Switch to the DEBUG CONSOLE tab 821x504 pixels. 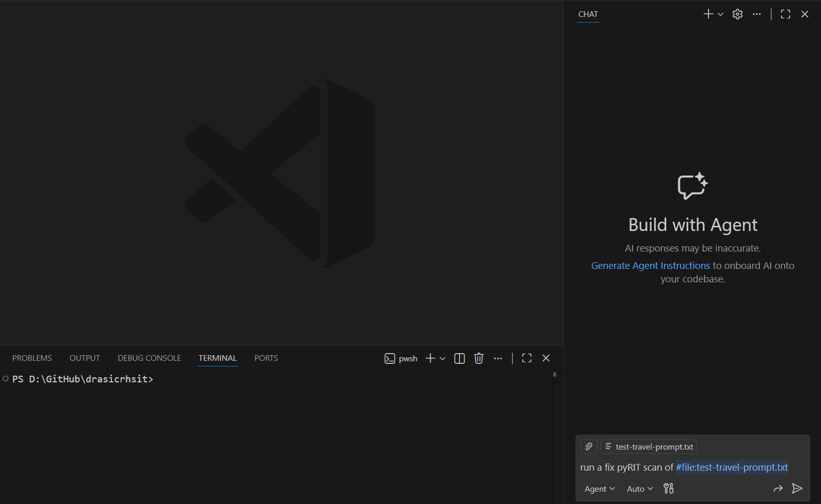click(149, 358)
